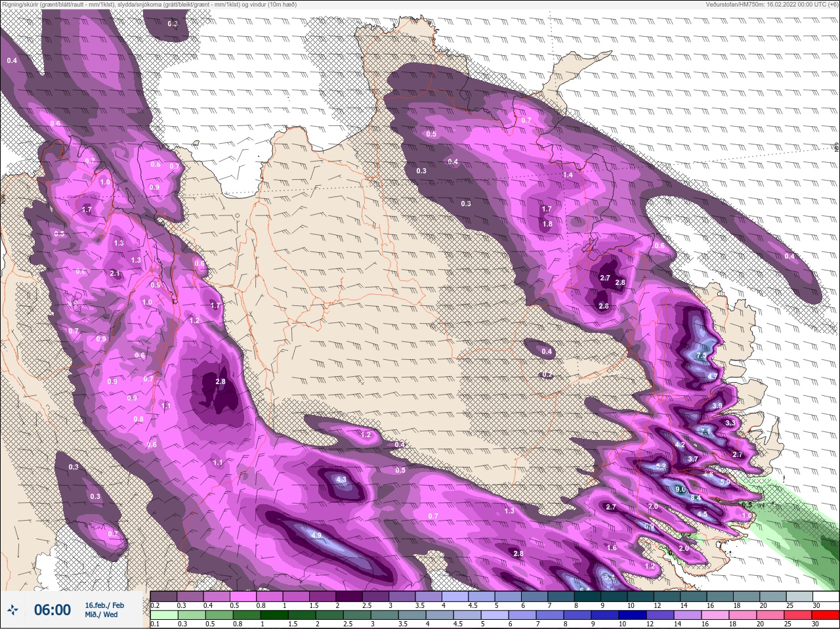Click the 06:00 forecast time display

pyautogui.click(x=52, y=610)
